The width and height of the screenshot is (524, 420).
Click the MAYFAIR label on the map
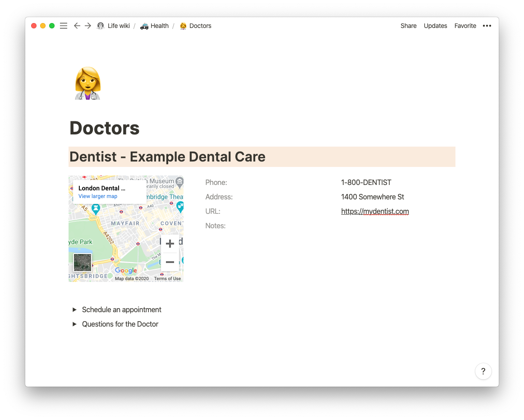click(x=125, y=223)
